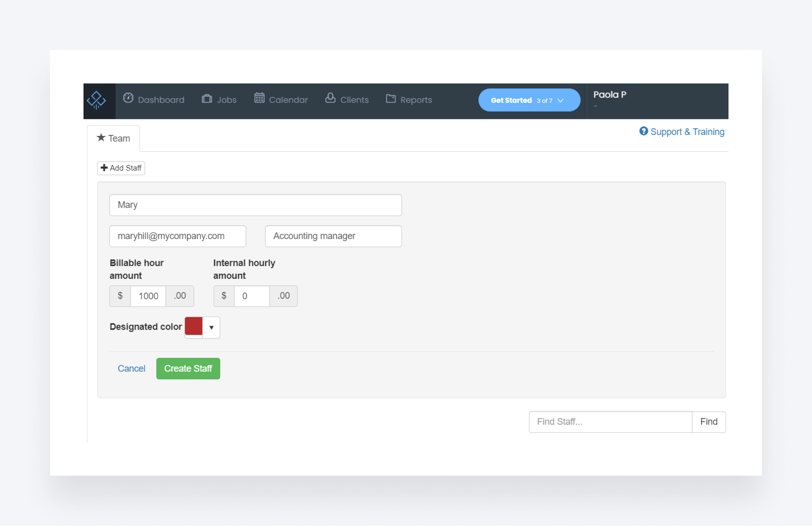Open the Reports folder icon
Image resolution: width=812 pixels, height=532 pixels.
coord(390,99)
